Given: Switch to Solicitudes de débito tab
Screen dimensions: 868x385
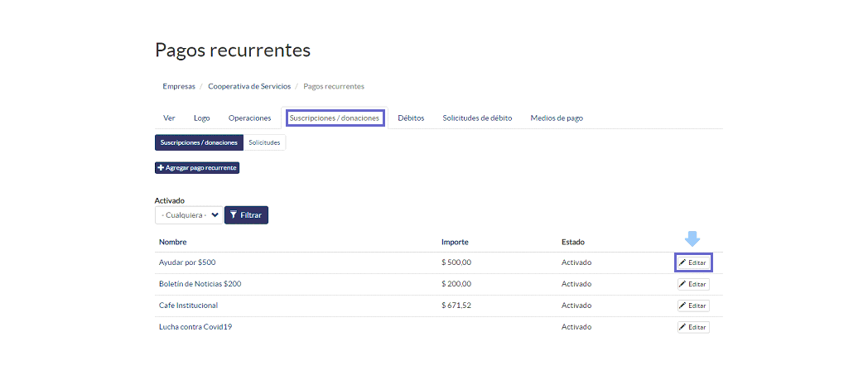Looking at the screenshot, I should 477,118.
